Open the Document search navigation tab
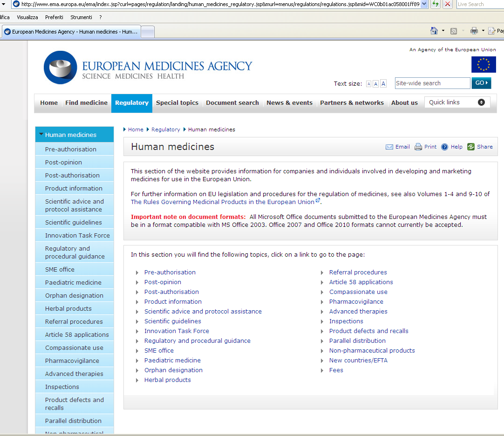504x436 pixels. tap(232, 103)
